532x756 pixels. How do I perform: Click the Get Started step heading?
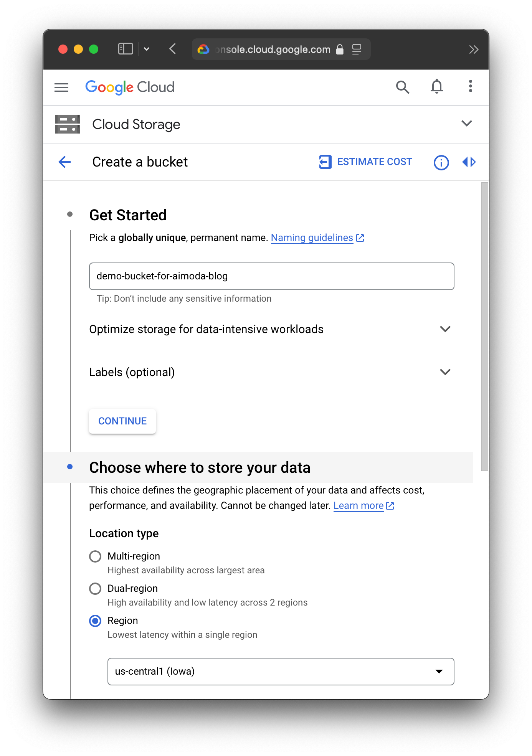[x=128, y=215]
